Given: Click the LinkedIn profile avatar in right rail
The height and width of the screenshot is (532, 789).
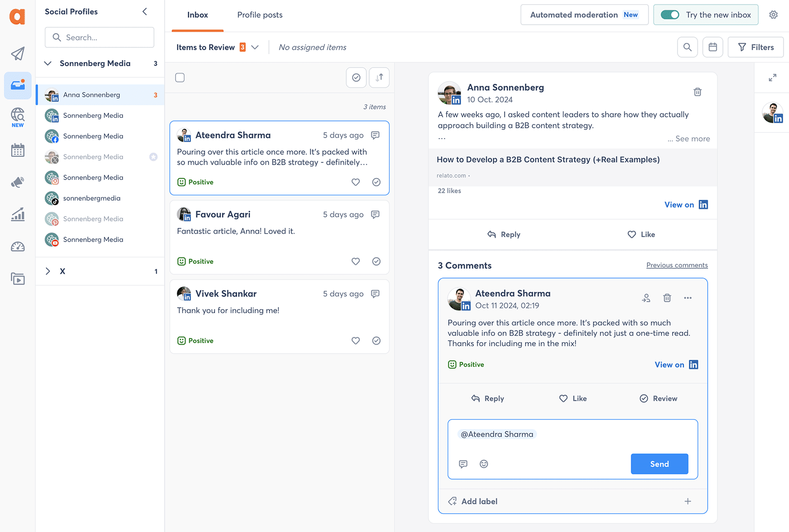Looking at the screenshot, I should pyautogui.click(x=772, y=113).
